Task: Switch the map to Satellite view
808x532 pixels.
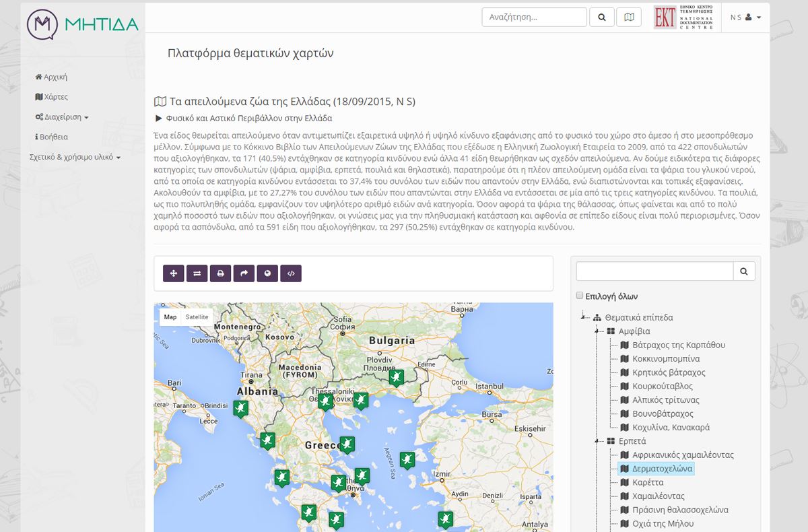Action: click(x=197, y=317)
